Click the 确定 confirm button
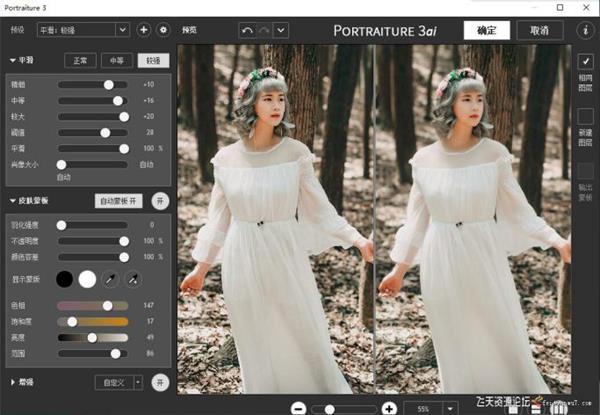The height and width of the screenshot is (415, 600). click(x=487, y=30)
